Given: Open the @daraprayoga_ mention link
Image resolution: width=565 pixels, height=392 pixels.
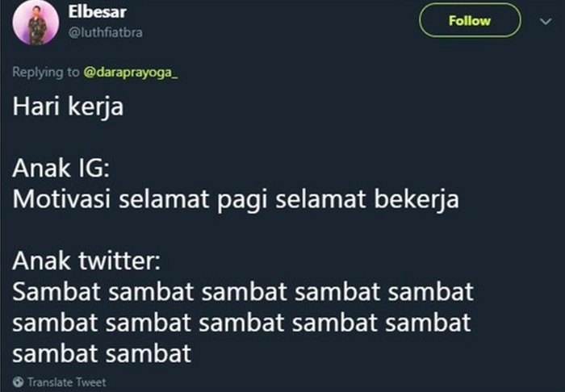Looking at the screenshot, I should point(130,73).
